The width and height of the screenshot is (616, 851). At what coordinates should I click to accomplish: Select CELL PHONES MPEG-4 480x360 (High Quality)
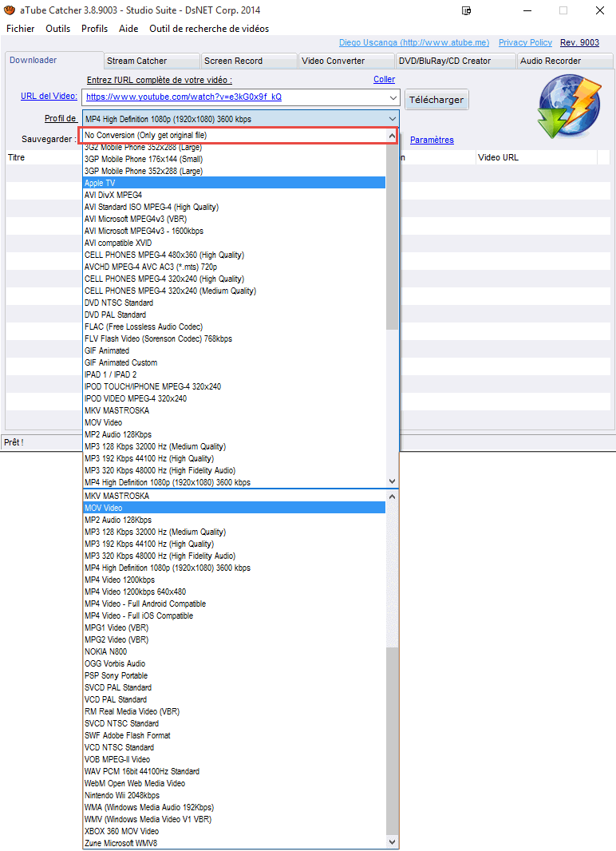[235, 255]
